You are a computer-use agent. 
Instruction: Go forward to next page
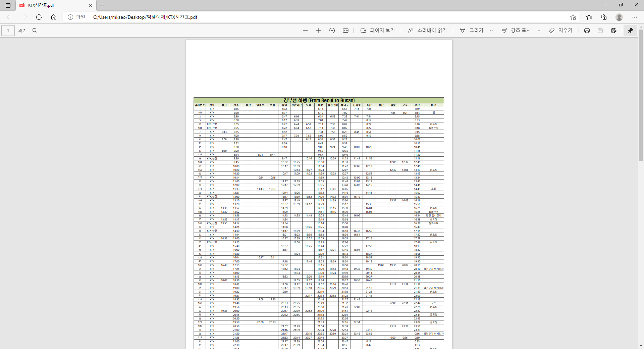tap(24, 17)
